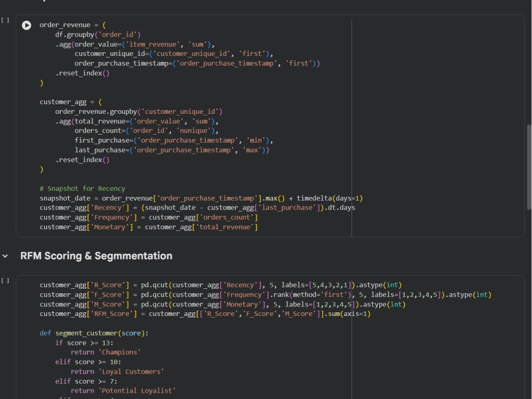Click .reset_index() in the order_revenue block
The image size is (532, 399).
tap(82, 73)
